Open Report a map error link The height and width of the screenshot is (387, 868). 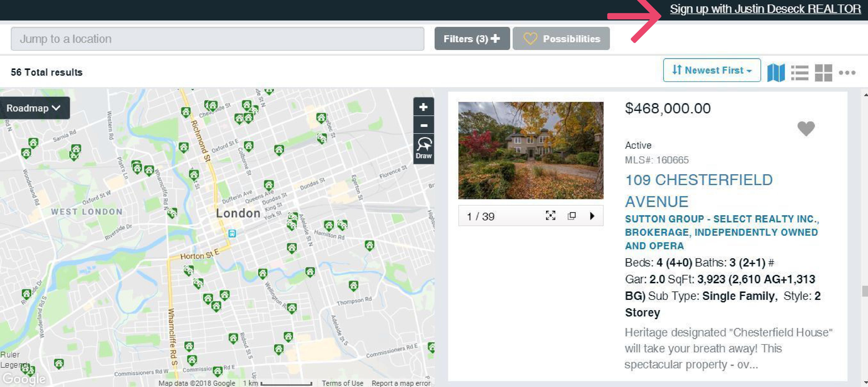[x=401, y=383]
